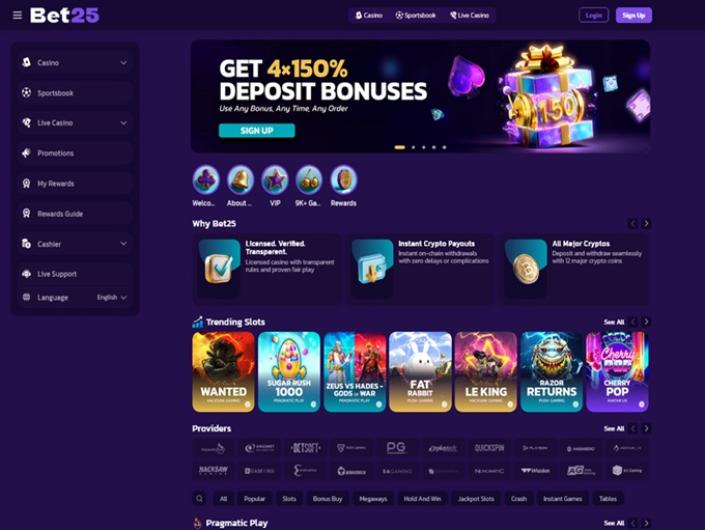Select the Betsoft provider logo
Screen dimensions: 705x530
[x=305, y=448]
